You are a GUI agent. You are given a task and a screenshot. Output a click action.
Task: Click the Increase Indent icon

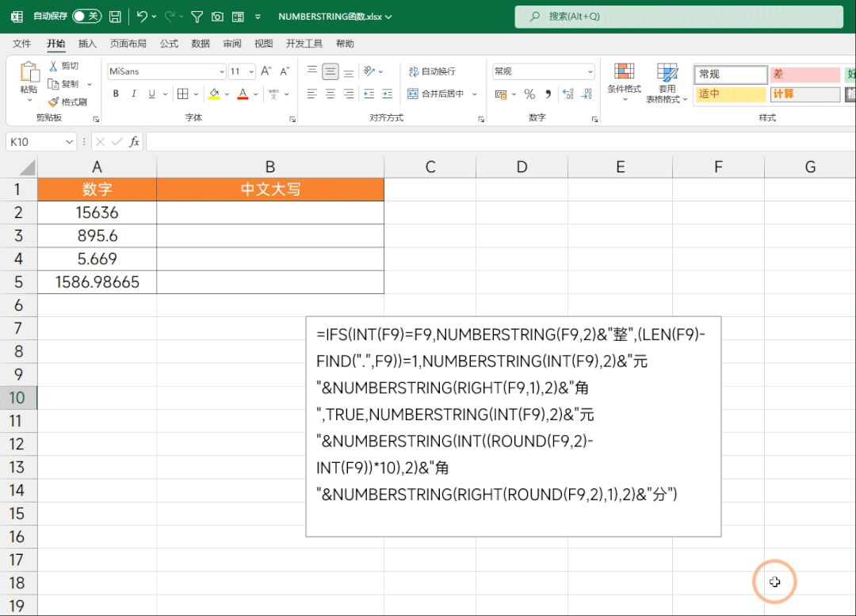pyautogui.click(x=387, y=94)
